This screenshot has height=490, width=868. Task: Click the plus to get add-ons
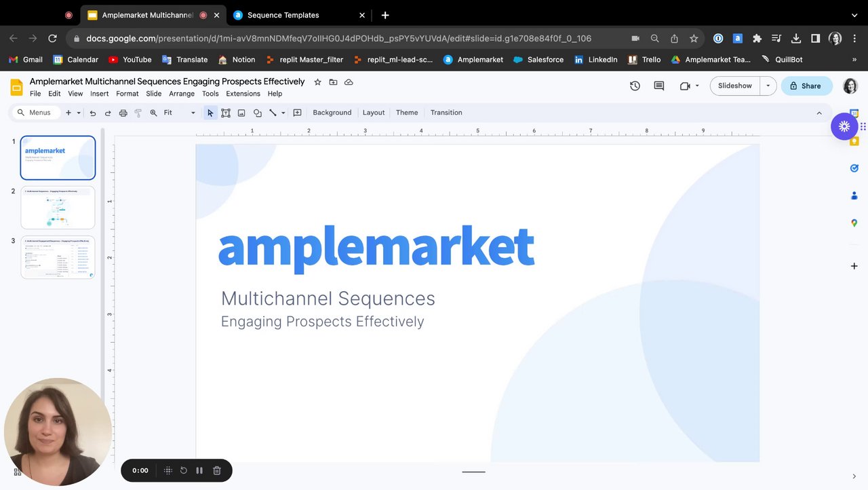coord(854,266)
